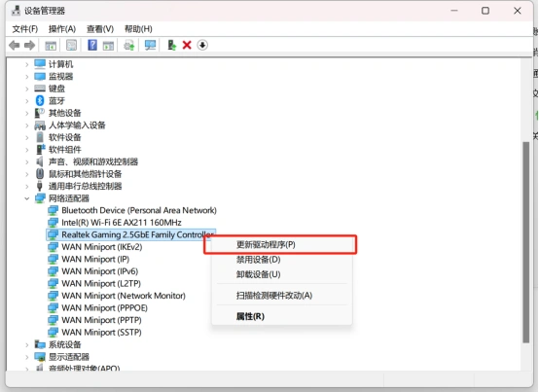Collapse the 网络适配器 category

[27, 198]
